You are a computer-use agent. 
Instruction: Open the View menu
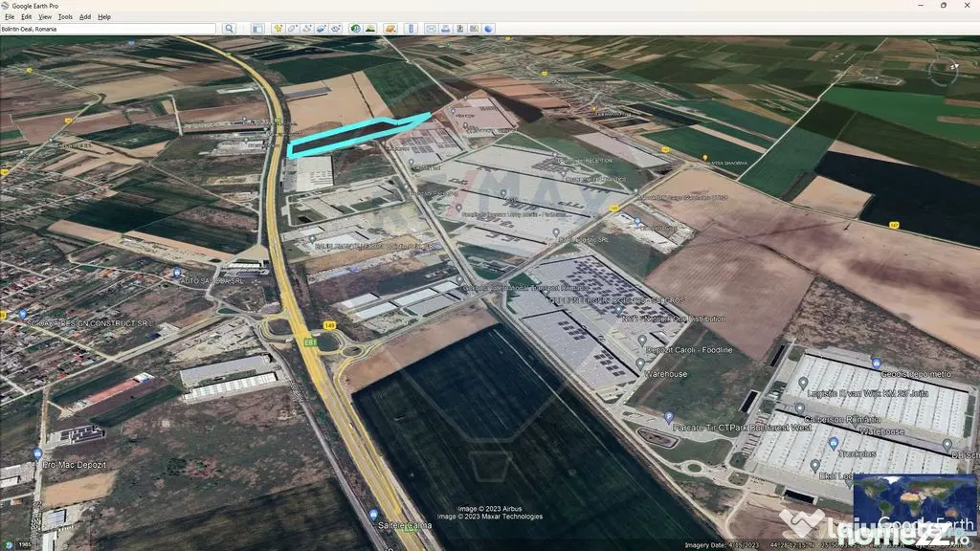click(45, 17)
